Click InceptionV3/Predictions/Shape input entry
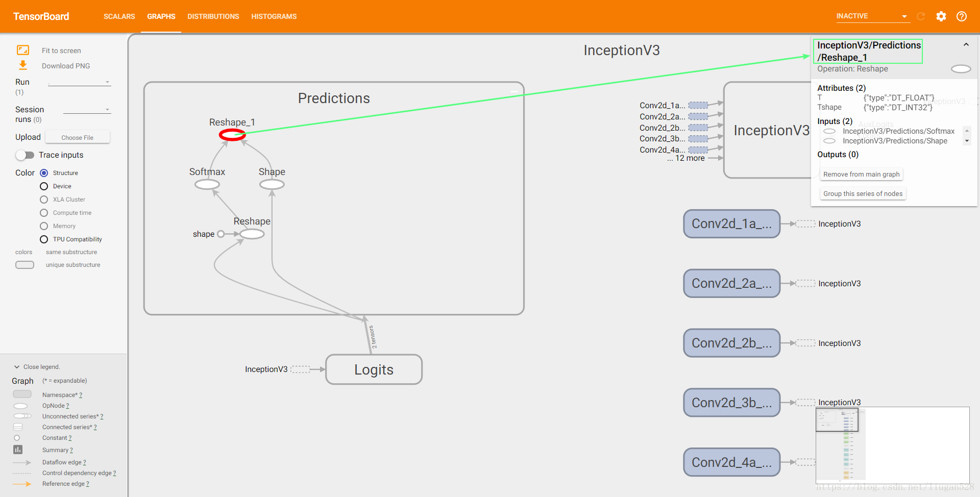 point(895,141)
